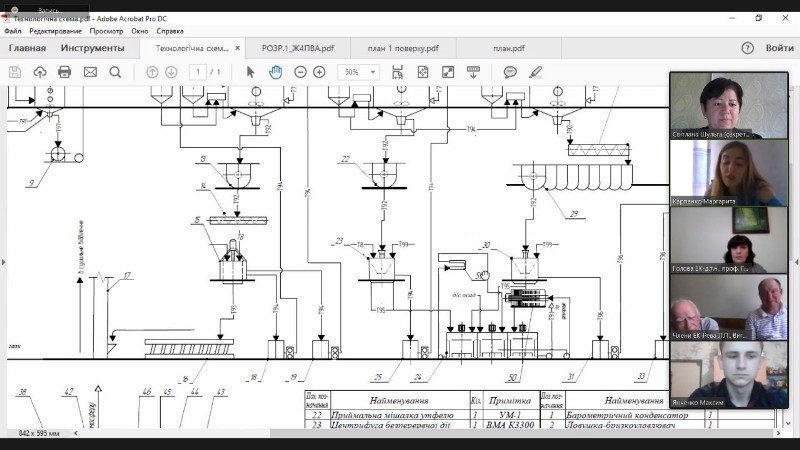Open the zoom percentage dropdown
Image resolution: width=800 pixels, height=450 pixels.
pos(373,72)
